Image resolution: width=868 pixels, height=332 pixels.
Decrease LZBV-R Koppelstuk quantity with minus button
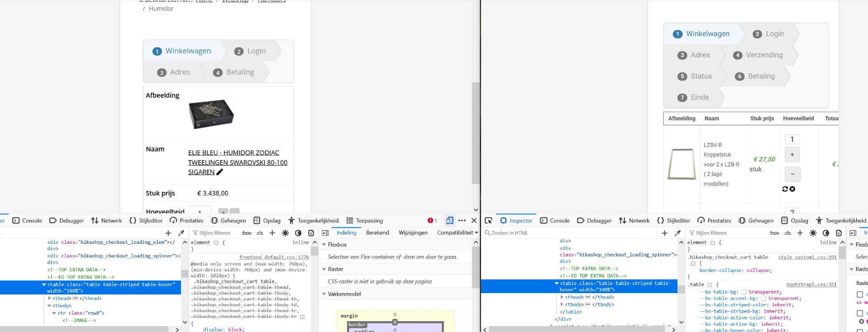(x=792, y=174)
